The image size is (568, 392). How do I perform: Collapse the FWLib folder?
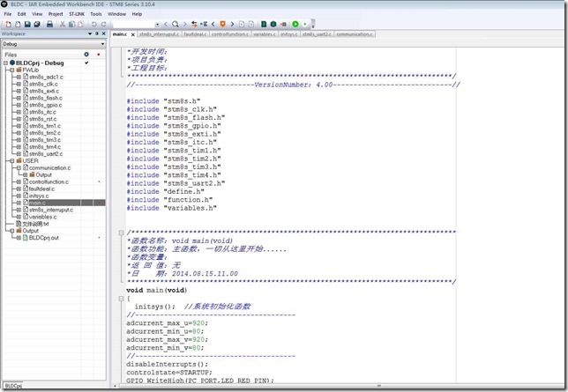(12, 70)
